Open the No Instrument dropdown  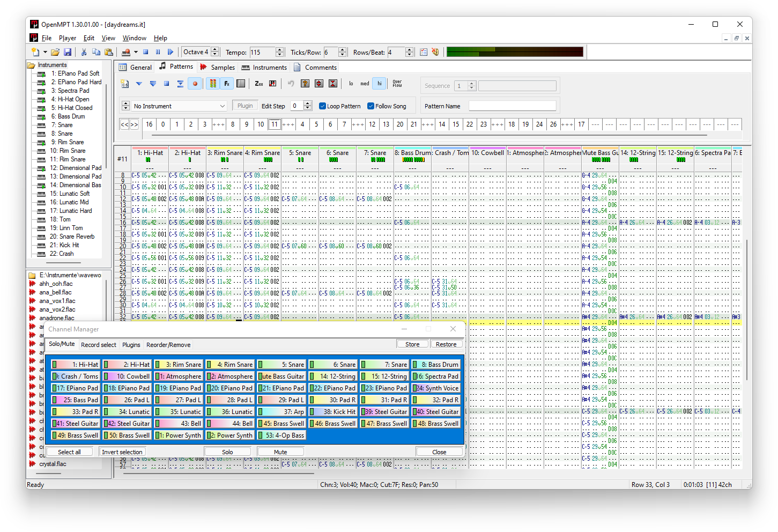tap(180, 106)
